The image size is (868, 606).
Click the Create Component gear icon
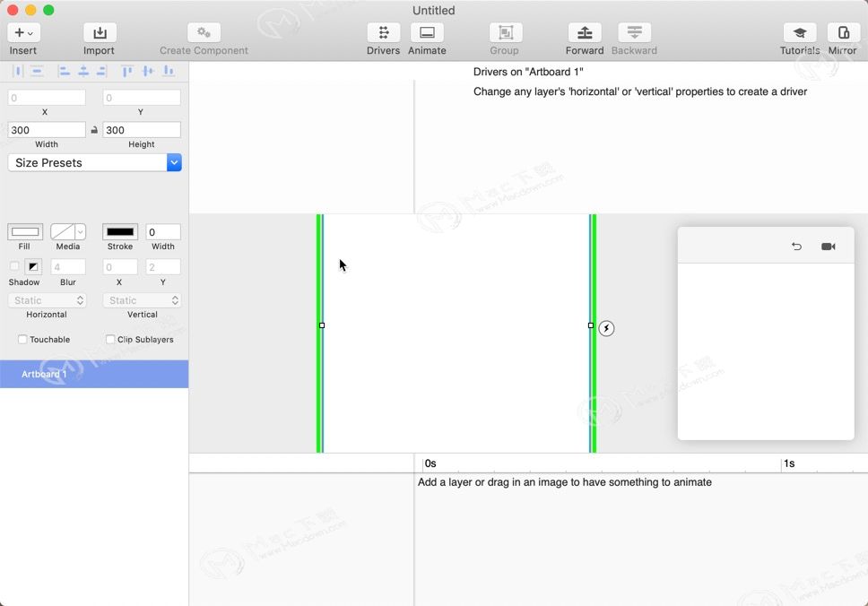(x=204, y=32)
